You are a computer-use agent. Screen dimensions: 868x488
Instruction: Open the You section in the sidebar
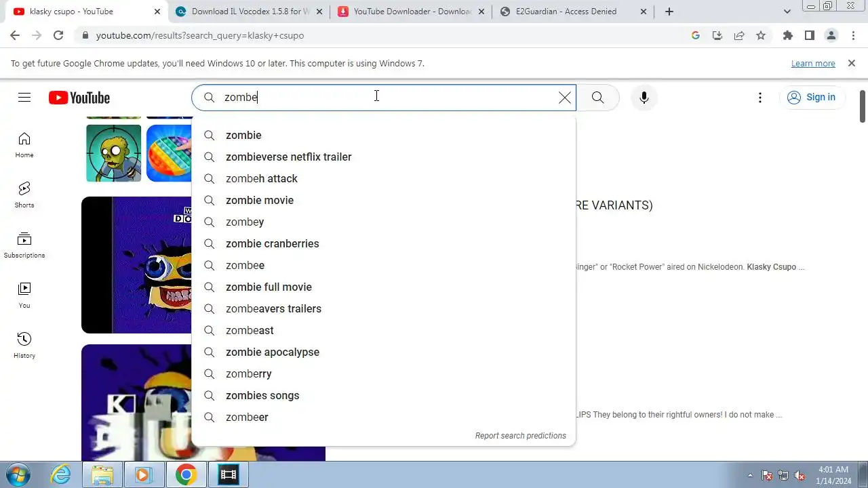coord(24,296)
